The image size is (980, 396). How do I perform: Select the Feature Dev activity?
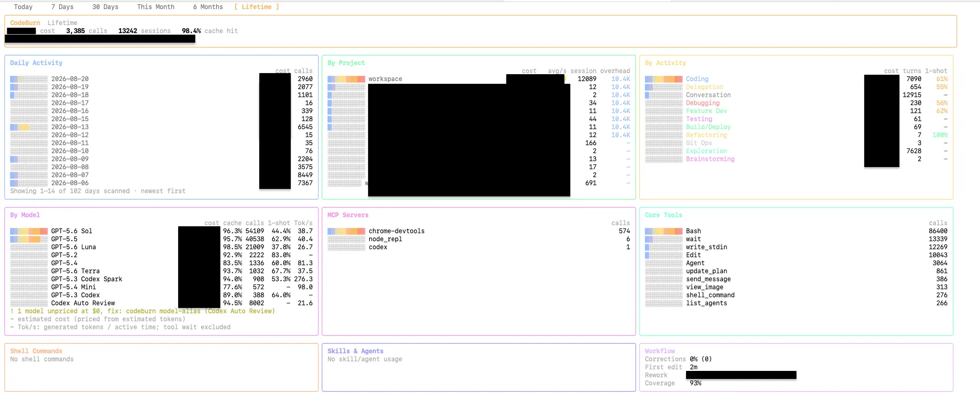796,111
